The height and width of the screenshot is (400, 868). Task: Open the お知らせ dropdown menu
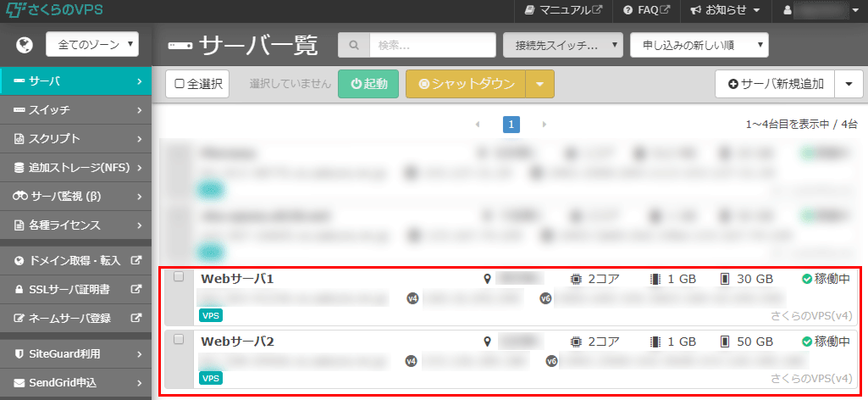tap(725, 10)
